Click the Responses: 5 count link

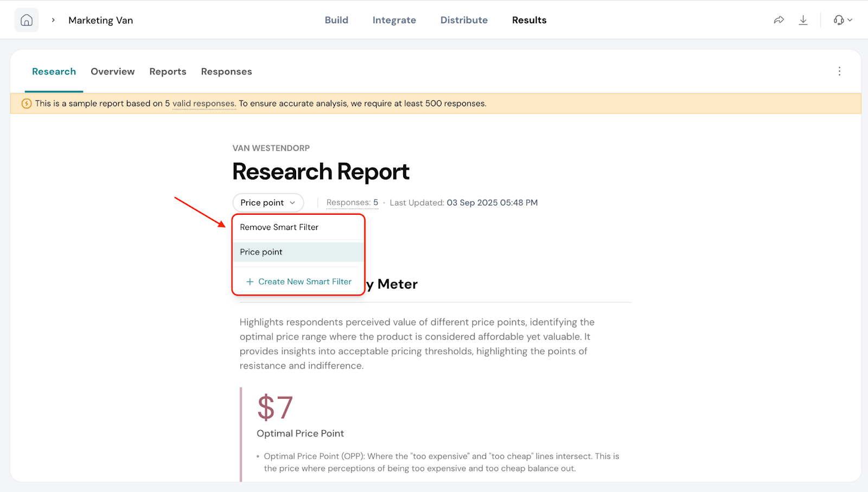352,202
